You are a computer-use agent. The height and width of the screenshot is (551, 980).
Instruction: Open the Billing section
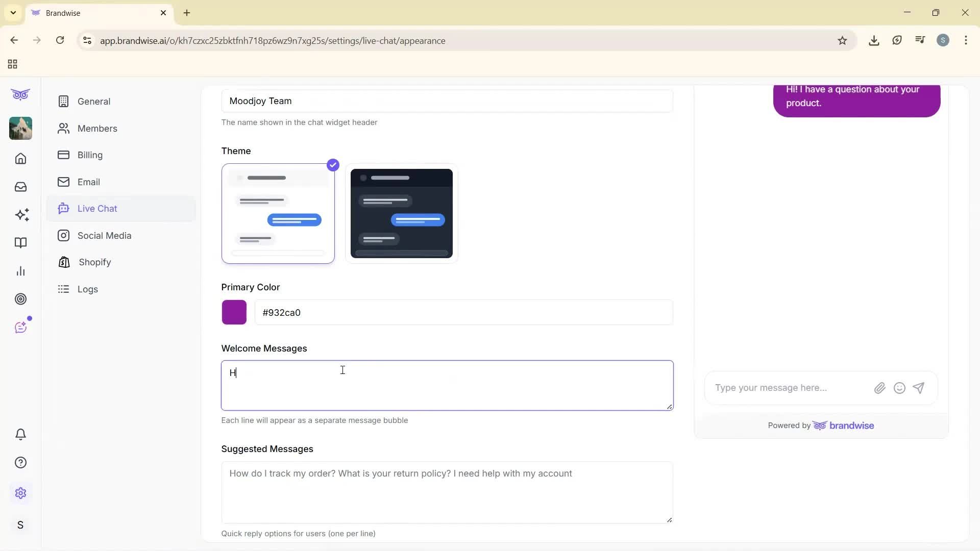[90, 155]
